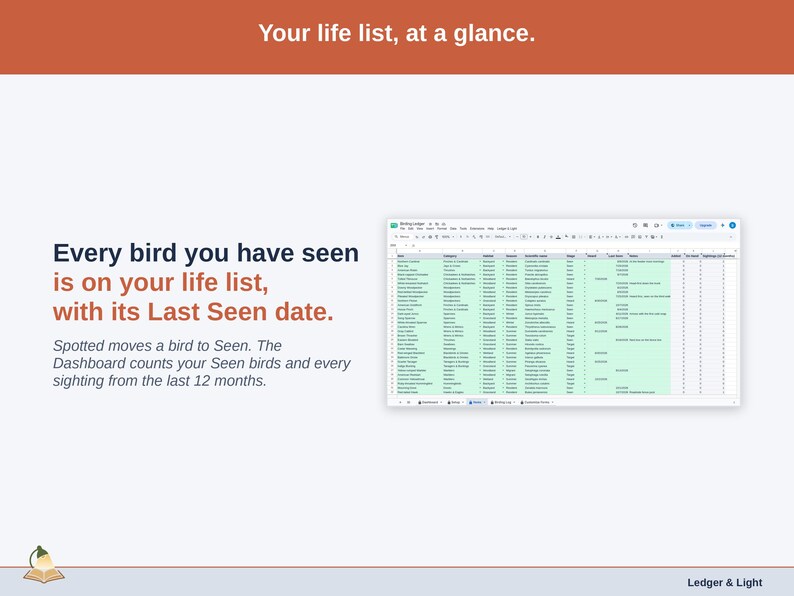Open the arrow next to Share
Screen dimensions: 794x596
[689, 225]
